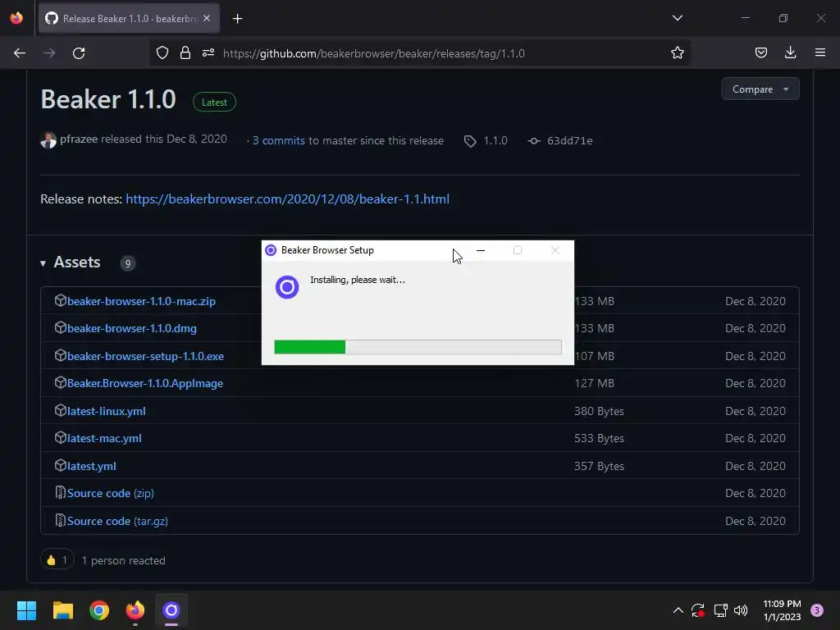
Task: Click Firefox back navigation arrow
Action: pos(20,53)
